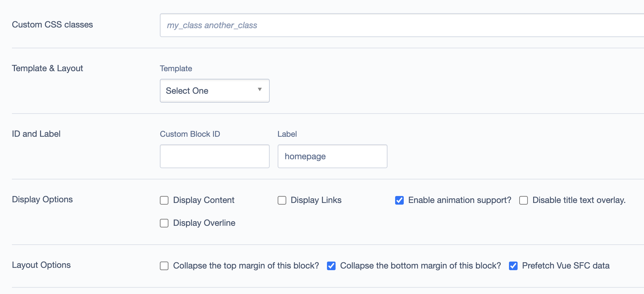Click the Custom Block ID field label
This screenshot has width=644, height=294.
point(190,134)
